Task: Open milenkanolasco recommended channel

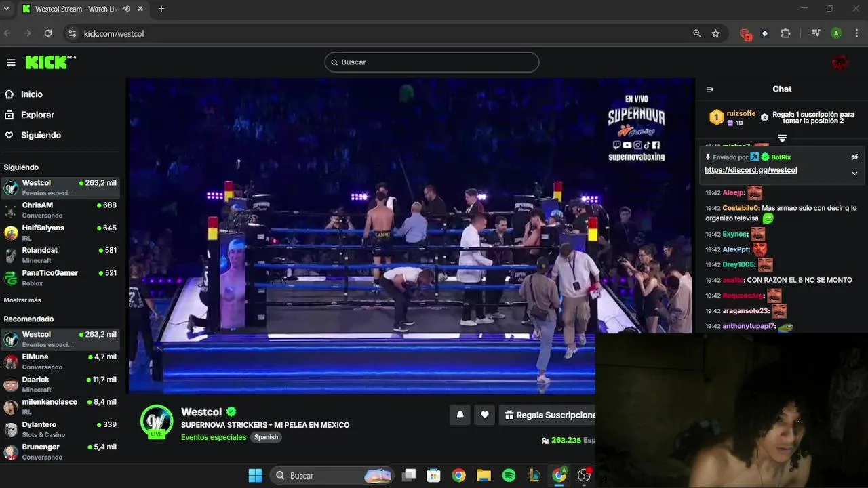Action: click(x=61, y=407)
